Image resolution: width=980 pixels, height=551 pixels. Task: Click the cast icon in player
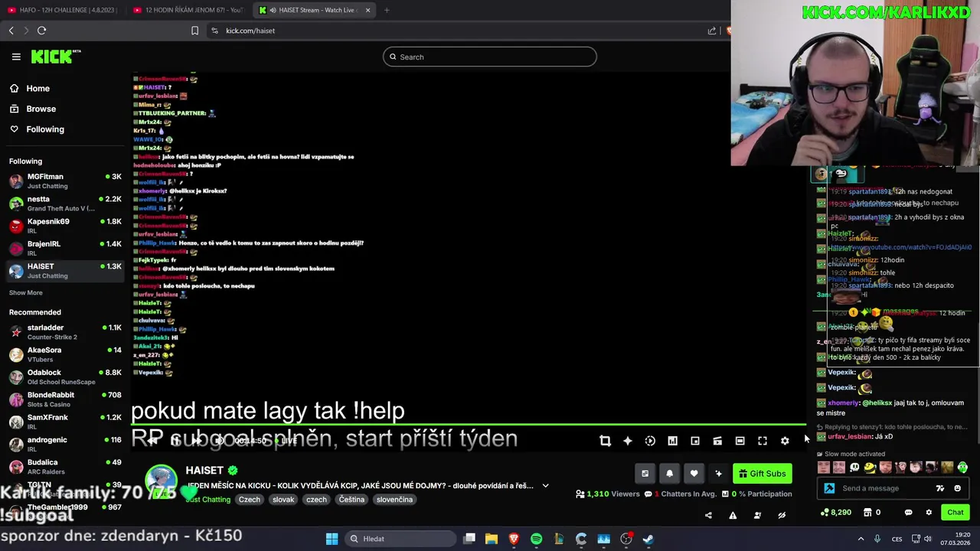pos(717,441)
